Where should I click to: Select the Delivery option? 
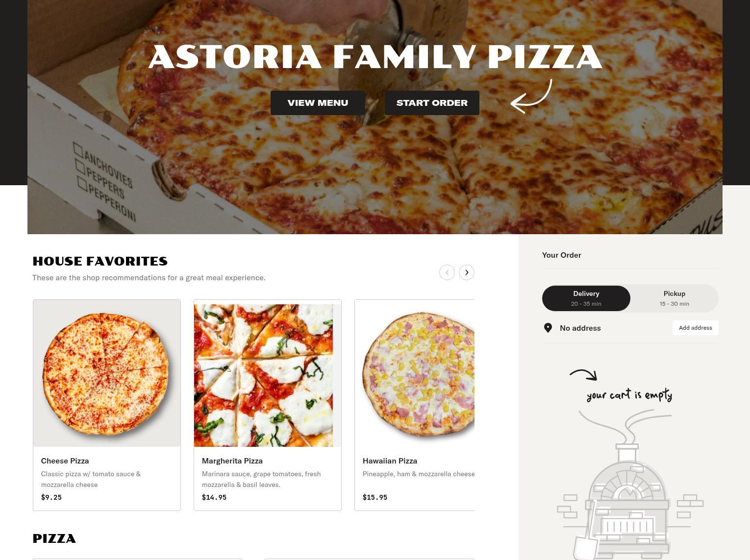pos(586,298)
